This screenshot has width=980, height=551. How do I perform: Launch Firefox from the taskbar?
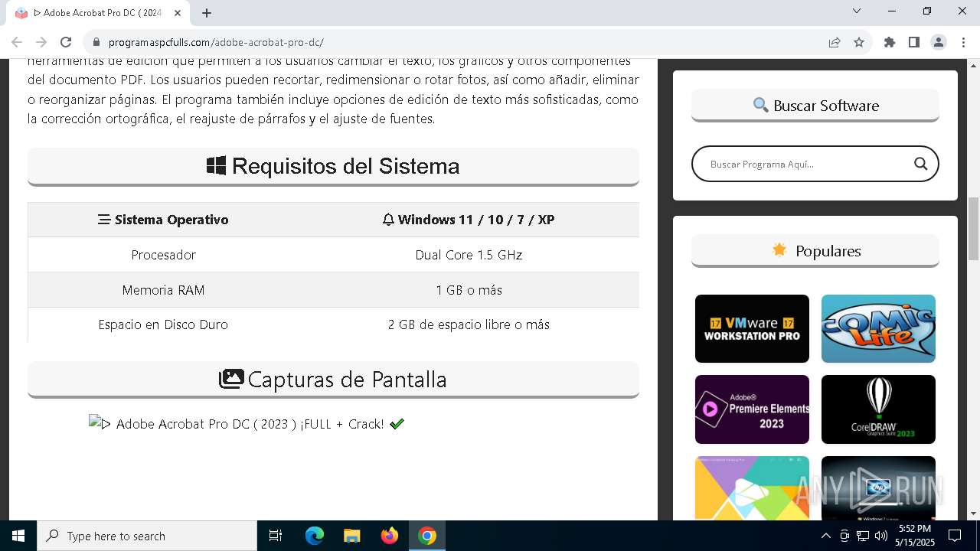[389, 536]
